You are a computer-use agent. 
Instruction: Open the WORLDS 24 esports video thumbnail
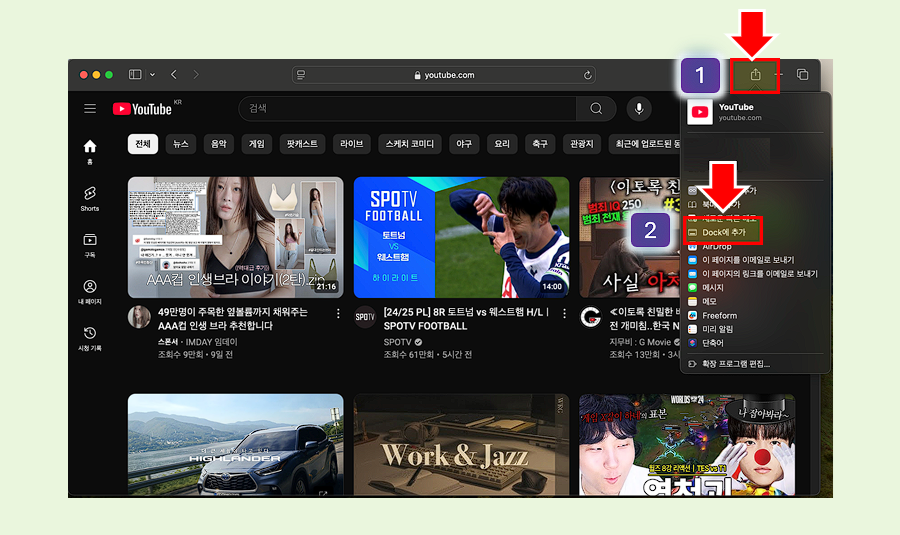(x=687, y=444)
